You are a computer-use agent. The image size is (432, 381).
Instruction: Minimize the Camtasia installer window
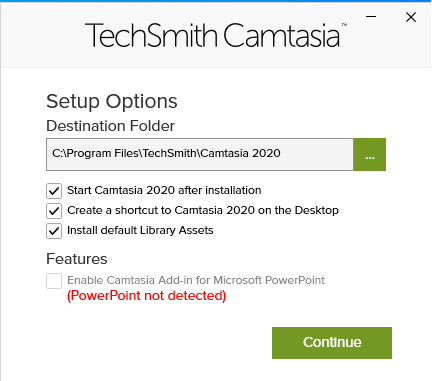[x=371, y=17]
